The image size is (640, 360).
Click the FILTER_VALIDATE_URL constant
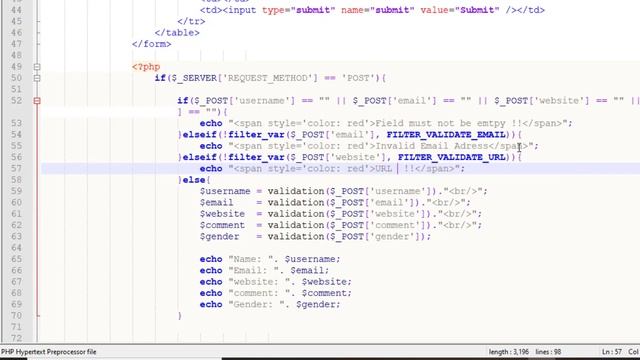click(452, 157)
